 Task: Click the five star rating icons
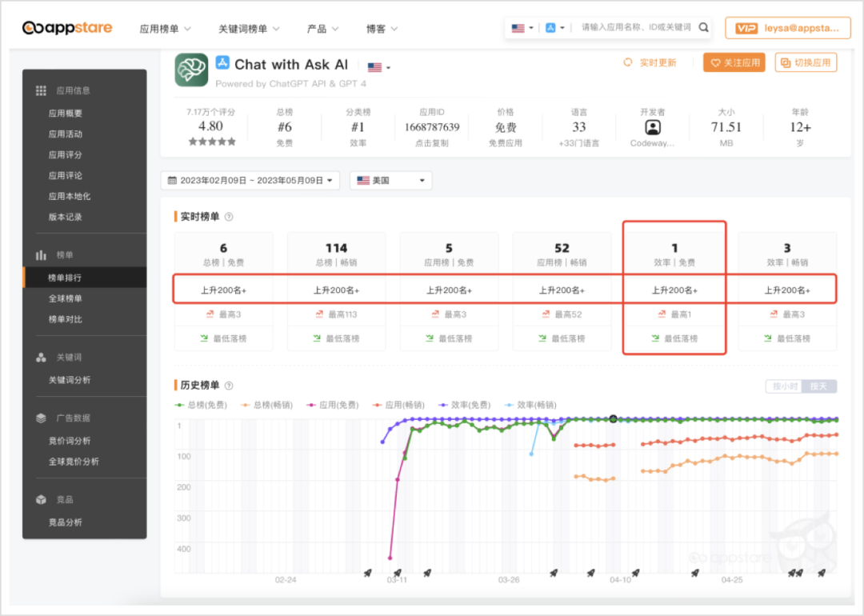[x=212, y=142]
